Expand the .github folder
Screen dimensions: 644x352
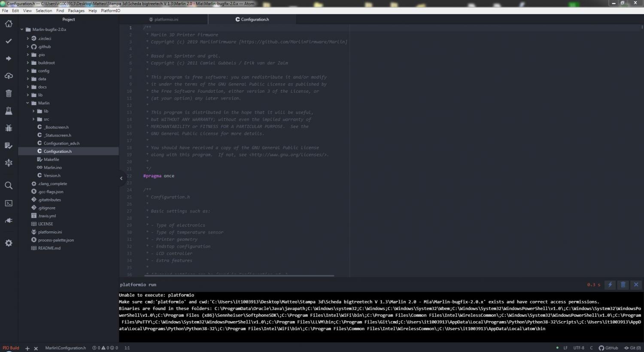28,47
